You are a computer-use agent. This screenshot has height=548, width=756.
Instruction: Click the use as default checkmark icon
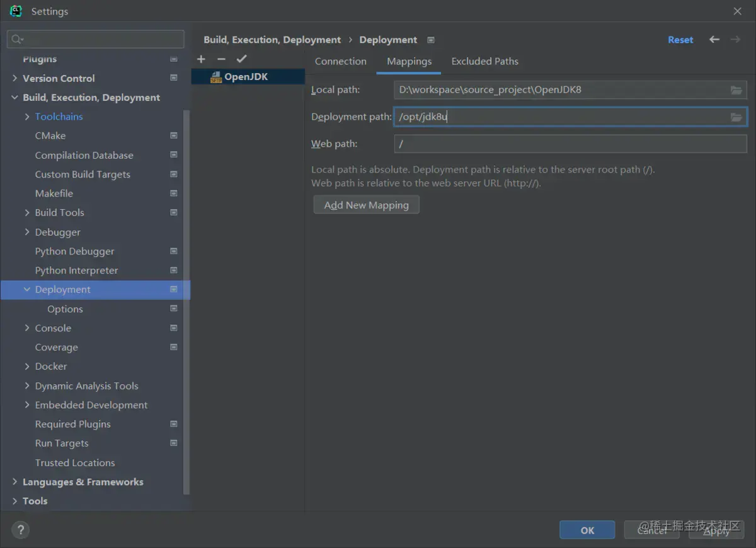click(x=241, y=59)
